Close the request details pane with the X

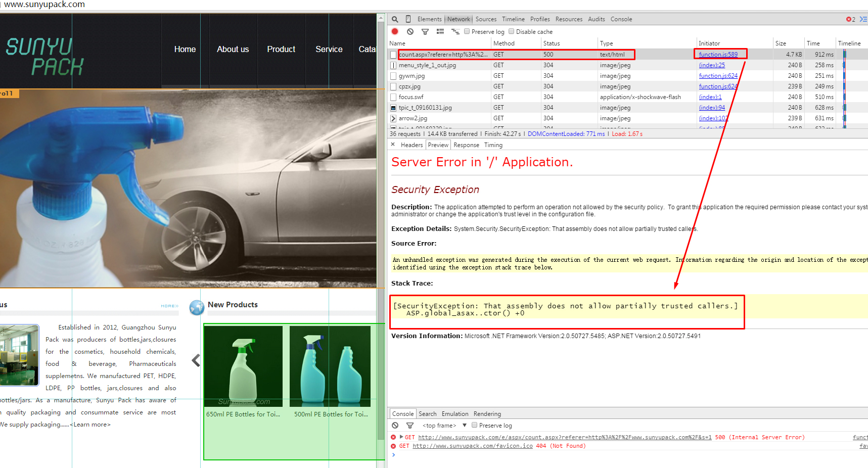[393, 145]
